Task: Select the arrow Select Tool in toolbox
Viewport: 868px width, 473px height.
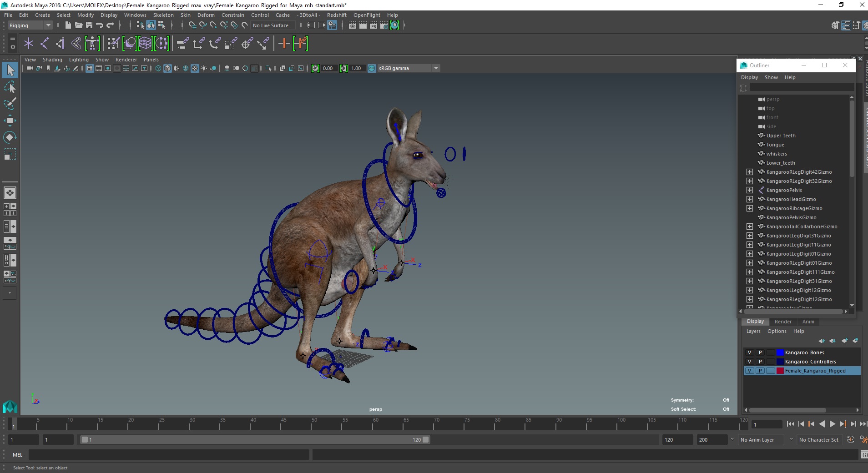Action: tap(10, 70)
